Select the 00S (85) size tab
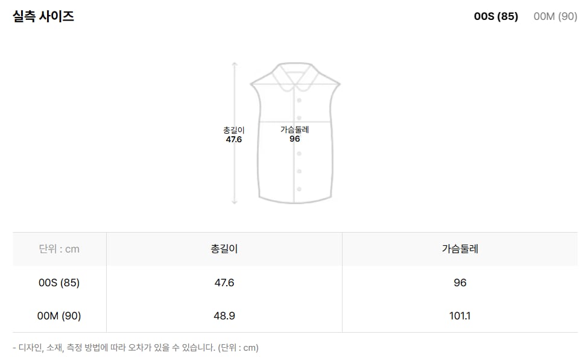This screenshot has height=364, width=588. click(496, 16)
